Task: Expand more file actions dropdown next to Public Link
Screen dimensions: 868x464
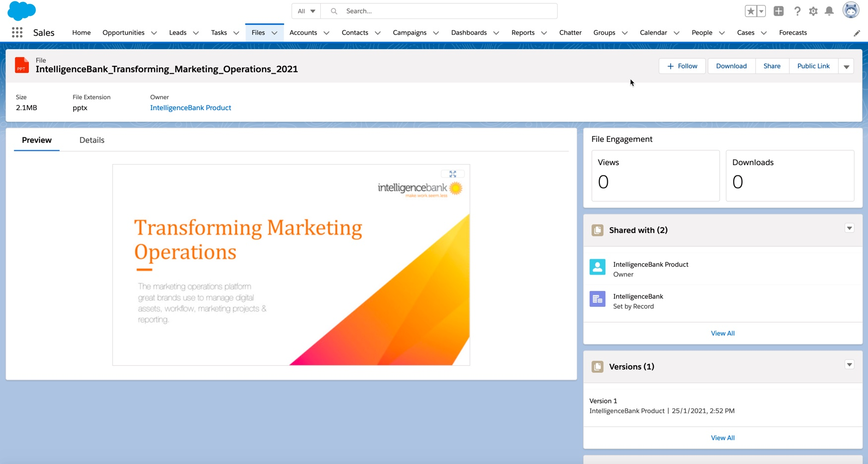Action: (x=846, y=66)
